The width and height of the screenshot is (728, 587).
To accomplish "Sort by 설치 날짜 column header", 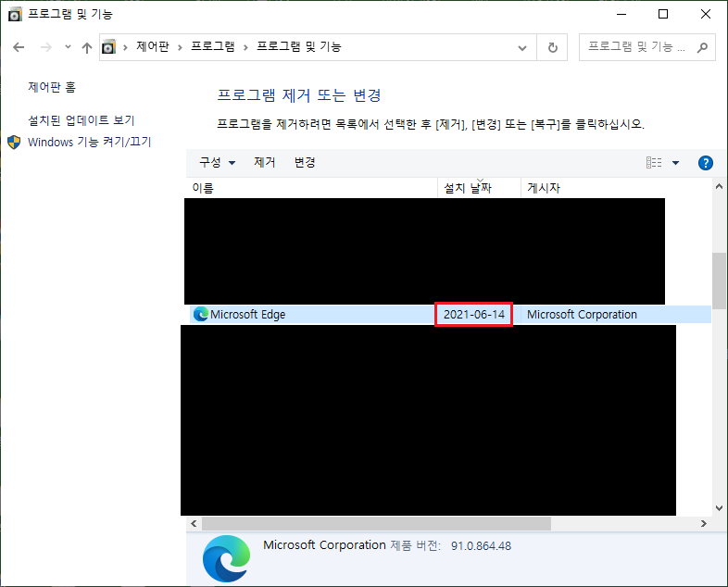I will pos(479,188).
